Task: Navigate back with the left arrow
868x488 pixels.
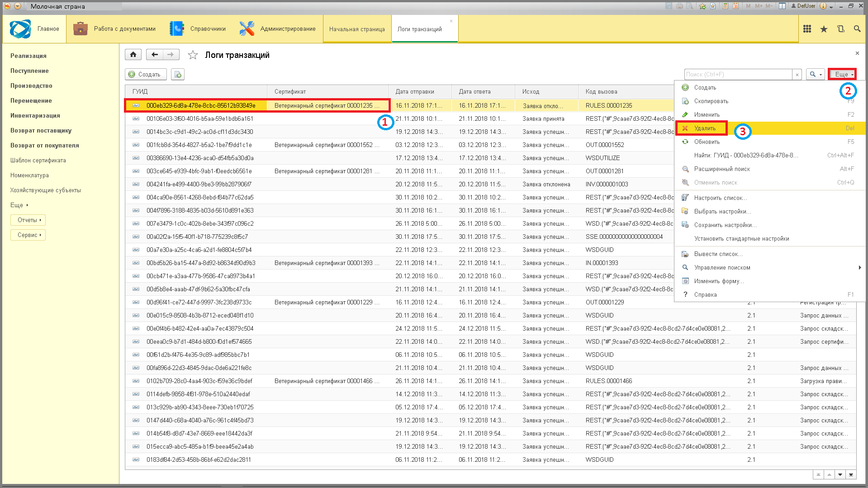Action: pyautogui.click(x=155, y=55)
